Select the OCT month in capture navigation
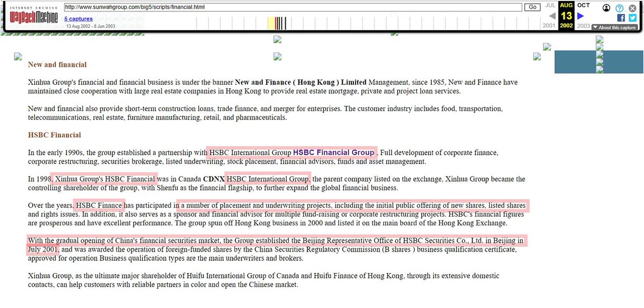Image resolution: width=644 pixels, height=308 pixels. 583,5
